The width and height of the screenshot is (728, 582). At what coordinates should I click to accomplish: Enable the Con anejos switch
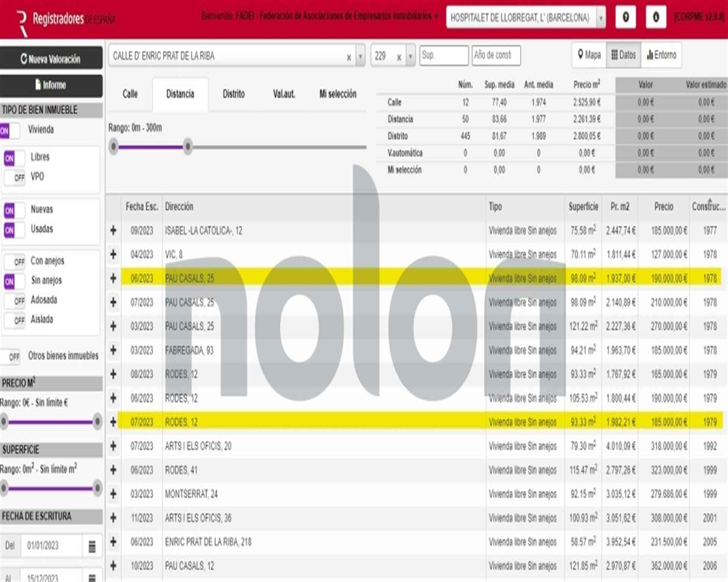[x=15, y=262]
